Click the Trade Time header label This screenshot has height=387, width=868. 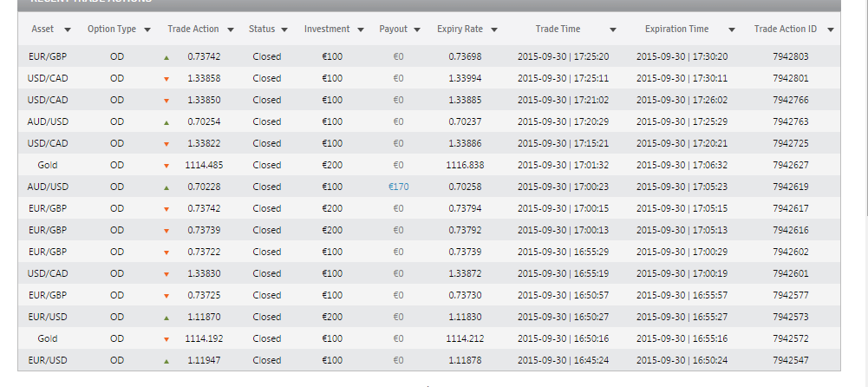[x=558, y=29]
